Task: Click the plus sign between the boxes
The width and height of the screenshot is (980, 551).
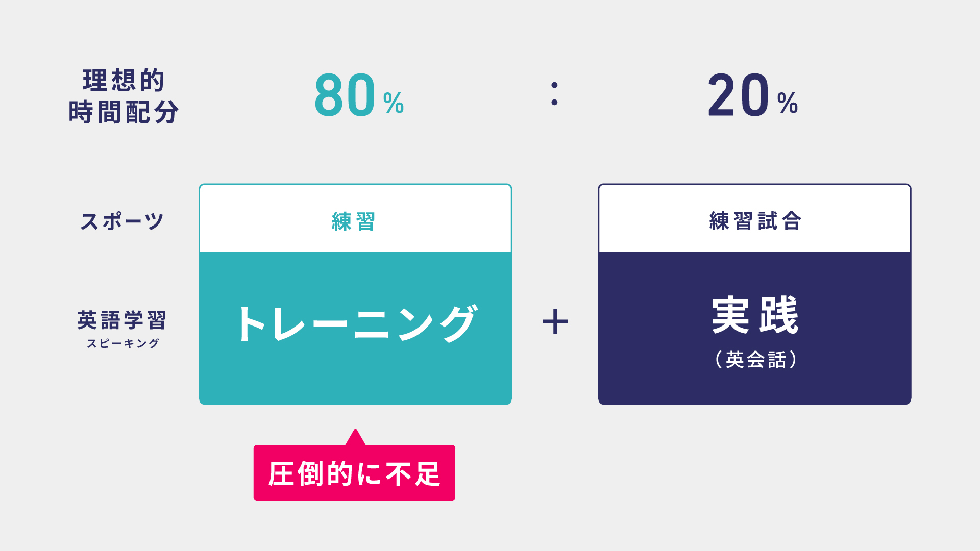Action: coord(555,322)
